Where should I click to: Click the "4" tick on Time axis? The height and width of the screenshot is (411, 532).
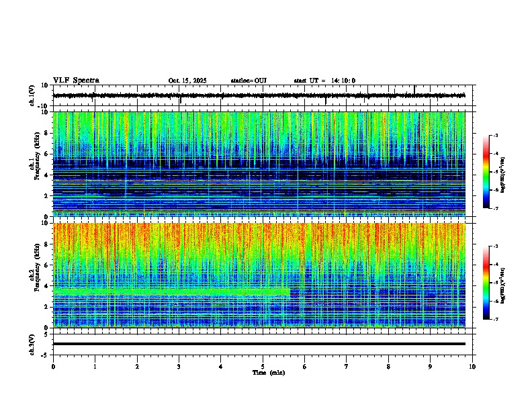point(221,367)
